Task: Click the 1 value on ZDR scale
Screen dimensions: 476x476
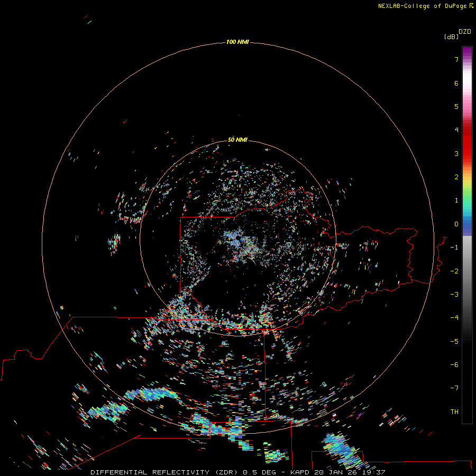Action: 456,200
